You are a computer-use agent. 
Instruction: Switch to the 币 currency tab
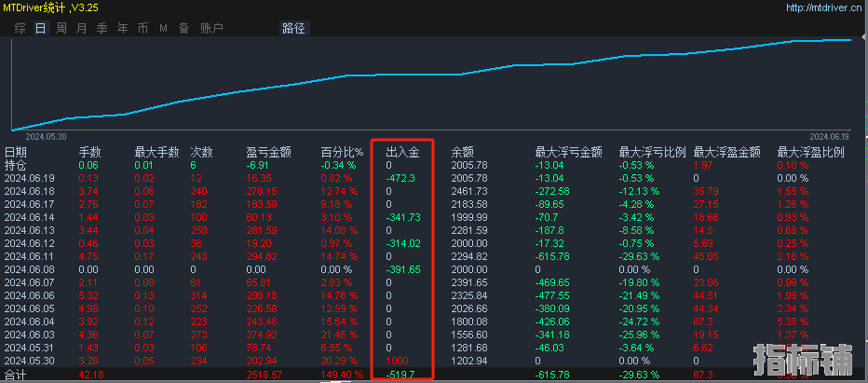(142, 28)
